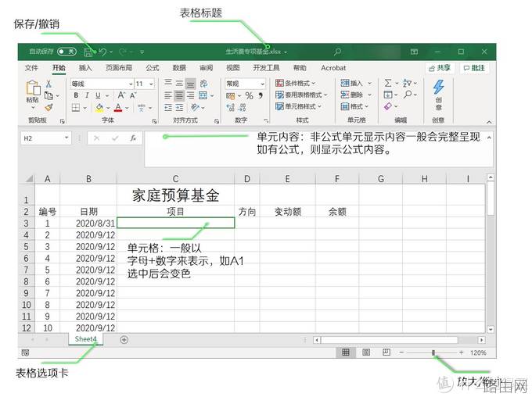Switch to Page Layout view icon
532x397 pixels.
366,352
